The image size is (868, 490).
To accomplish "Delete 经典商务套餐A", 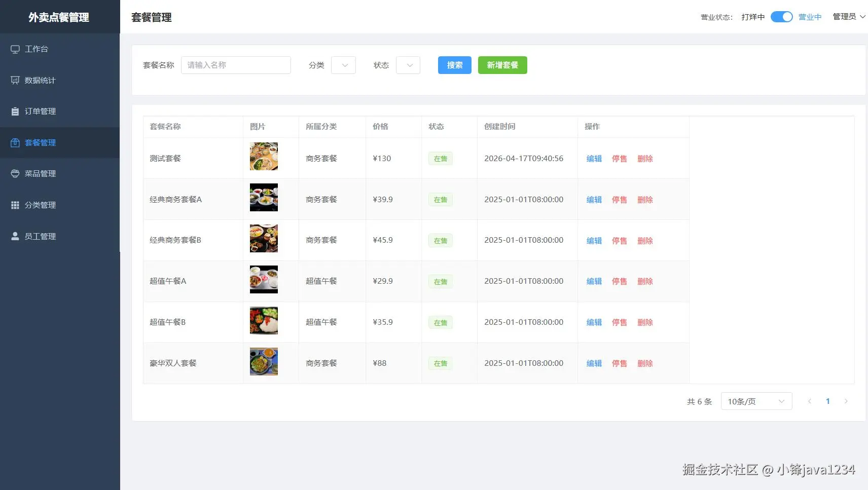I will click(645, 200).
